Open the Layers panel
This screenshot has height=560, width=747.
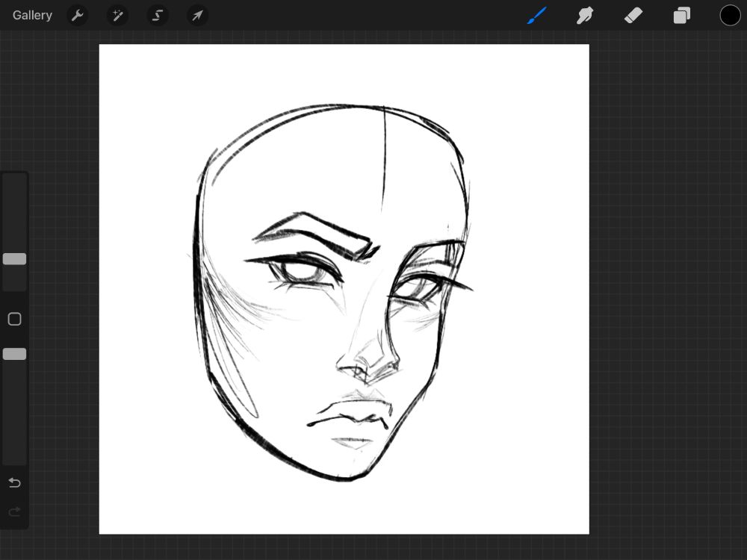[x=681, y=15]
